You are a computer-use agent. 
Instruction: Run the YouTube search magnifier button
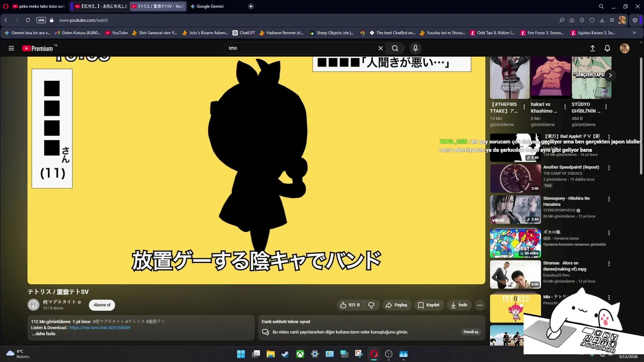pos(395,48)
